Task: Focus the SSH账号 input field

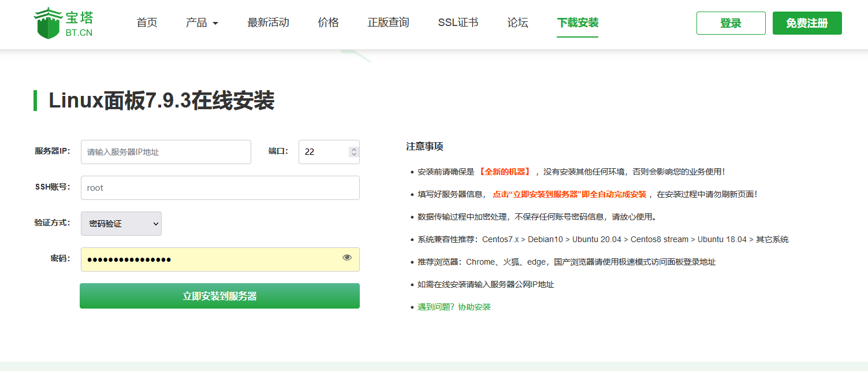Action: point(219,187)
